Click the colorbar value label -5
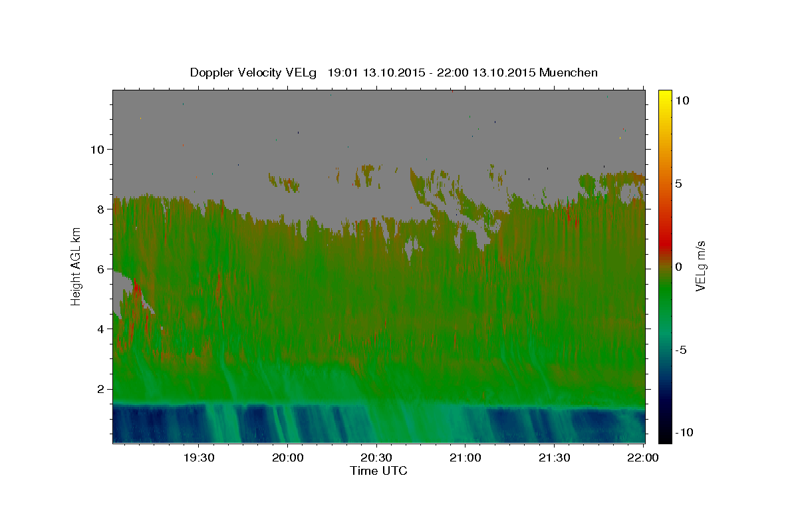798x532 pixels. [x=681, y=350]
